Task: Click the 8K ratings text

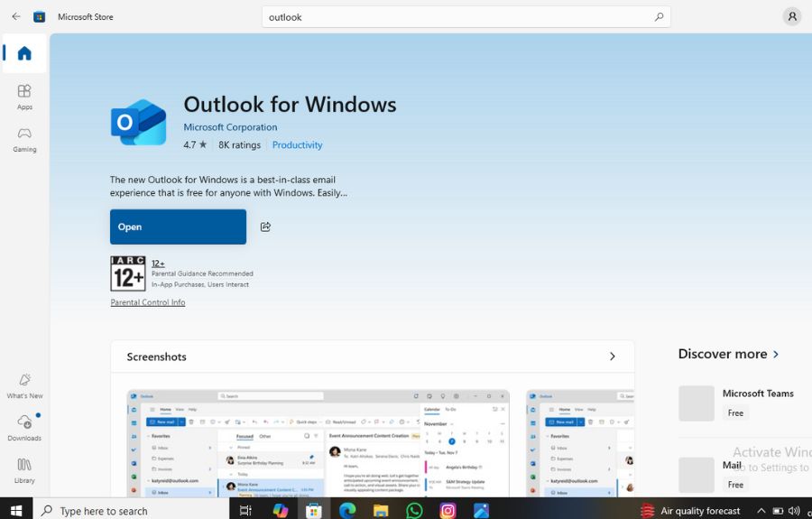Action: pyautogui.click(x=239, y=145)
